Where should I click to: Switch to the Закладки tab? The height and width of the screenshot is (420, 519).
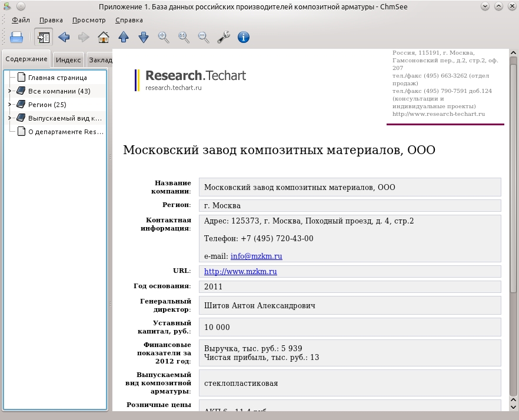(99, 60)
